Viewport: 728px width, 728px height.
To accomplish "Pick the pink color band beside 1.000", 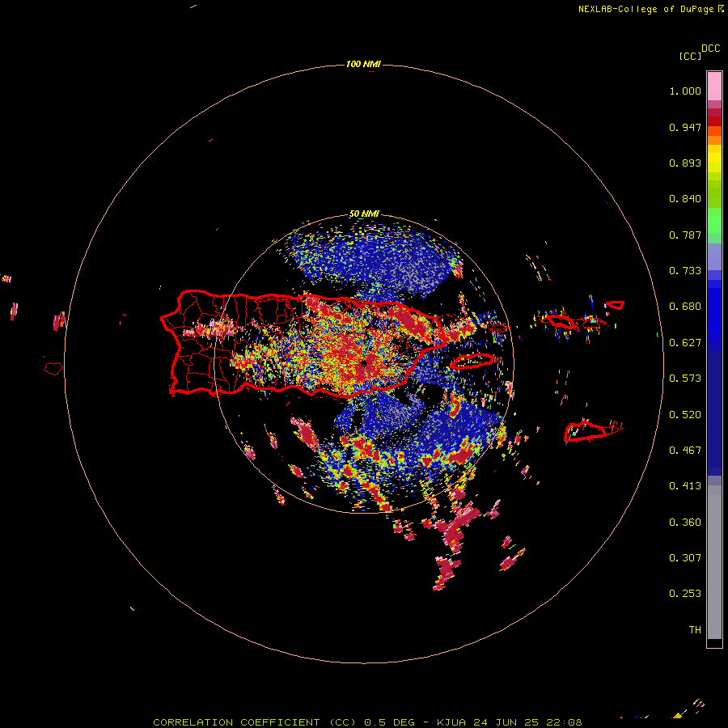I will point(714,87).
